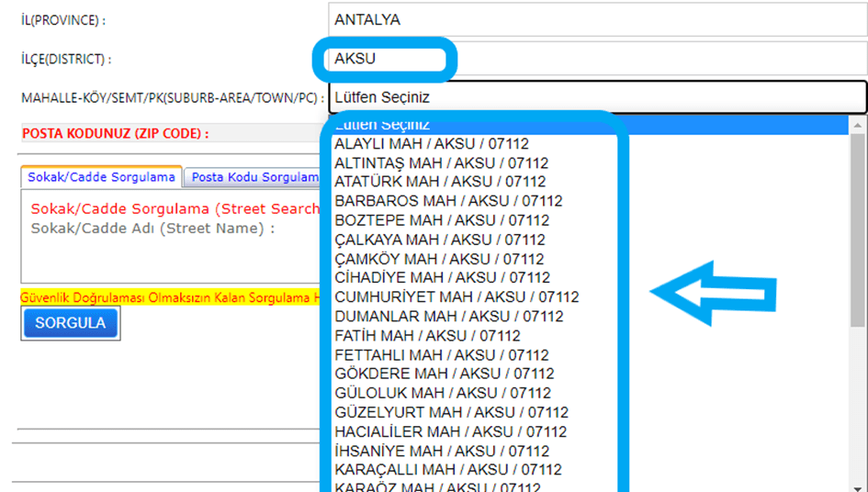The image size is (868, 492).
Task: Select ALAYLI MAH / AKSU / 07112 option
Action: coord(432,144)
